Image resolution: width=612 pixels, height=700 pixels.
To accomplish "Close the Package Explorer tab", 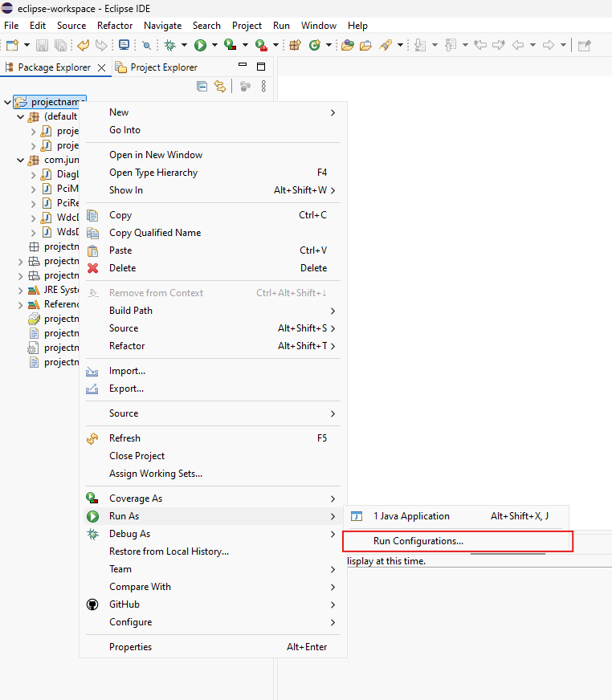I will click(101, 67).
